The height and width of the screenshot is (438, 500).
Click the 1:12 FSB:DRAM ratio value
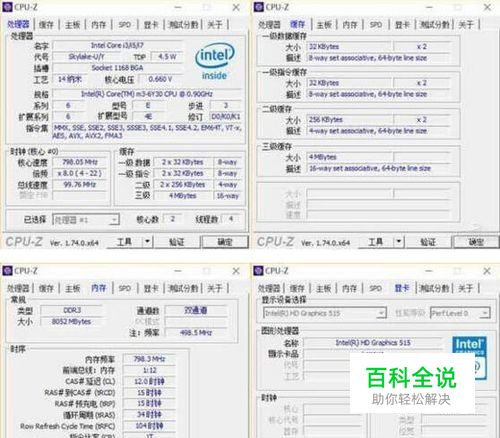click(x=149, y=370)
